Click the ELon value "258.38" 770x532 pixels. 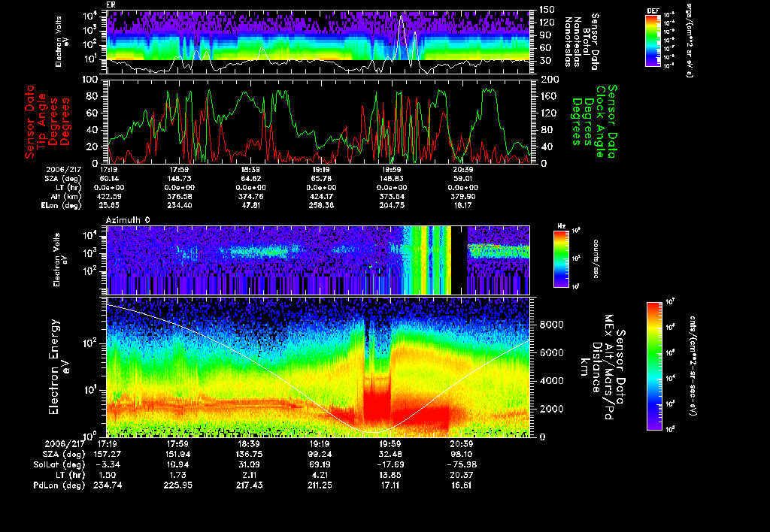click(x=322, y=206)
